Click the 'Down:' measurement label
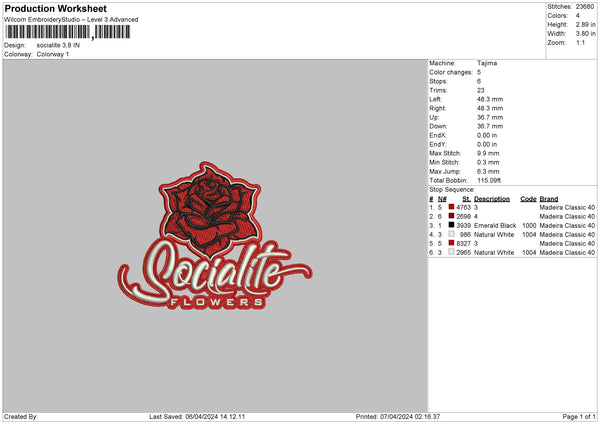This screenshot has height=424, width=600. pyautogui.click(x=438, y=126)
